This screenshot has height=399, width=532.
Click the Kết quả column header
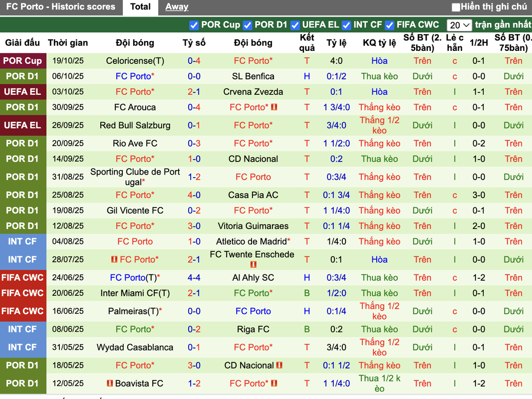tap(307, 43)
